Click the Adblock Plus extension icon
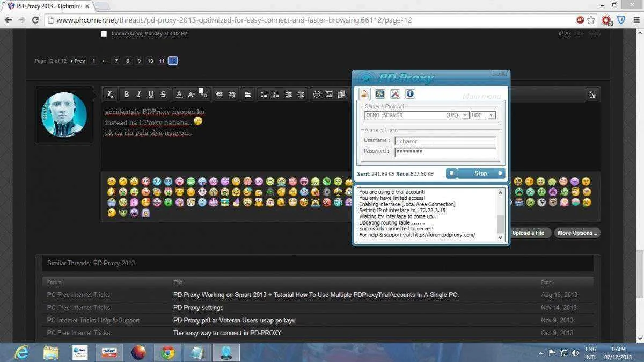The image size is (644, 362). point(580,20)
